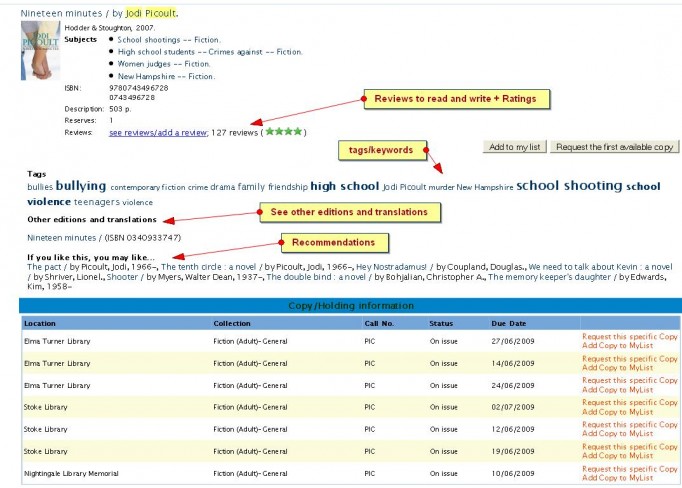This screenshot has height=488, width=682.
Task: Open subject New Hampshire -- Fiction
Action: (166, 76)
